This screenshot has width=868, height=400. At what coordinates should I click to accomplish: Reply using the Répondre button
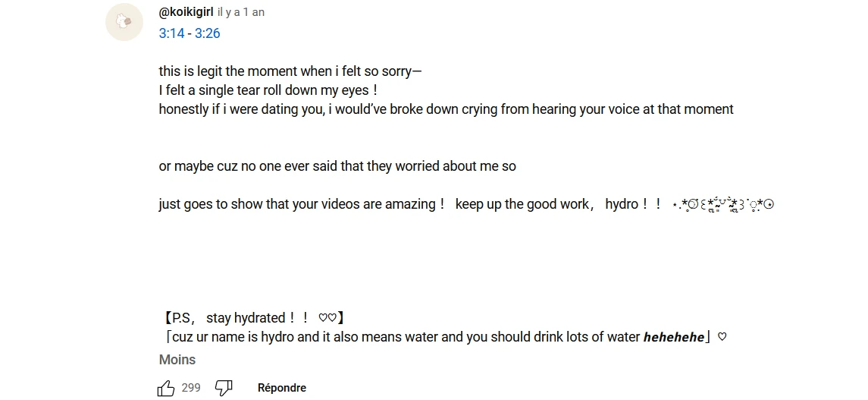tap(282, 388)
